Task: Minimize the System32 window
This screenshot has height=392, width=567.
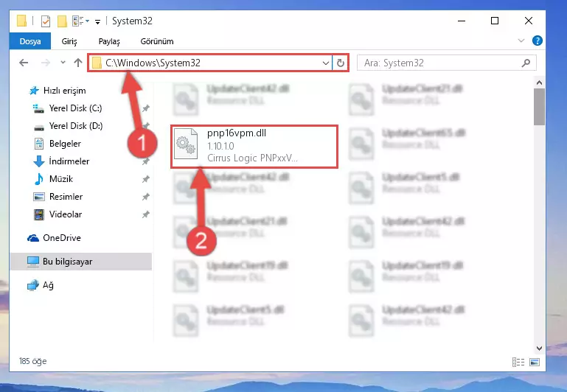Action: [x=462, y=21]
